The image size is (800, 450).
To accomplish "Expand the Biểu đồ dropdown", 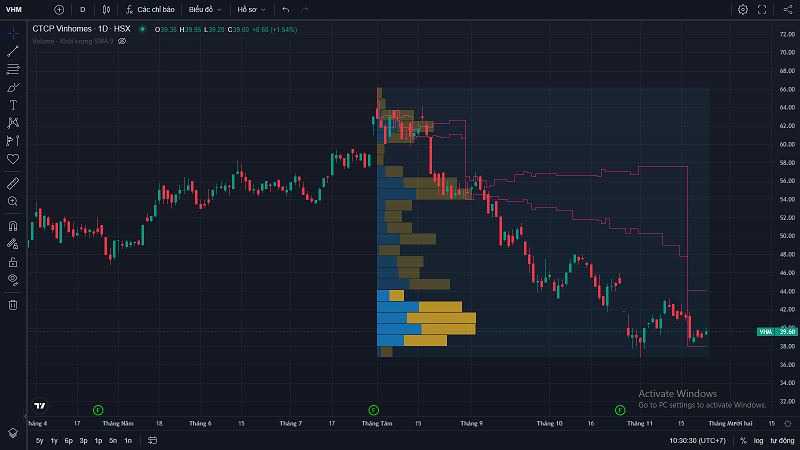I will tap(205, 9).
